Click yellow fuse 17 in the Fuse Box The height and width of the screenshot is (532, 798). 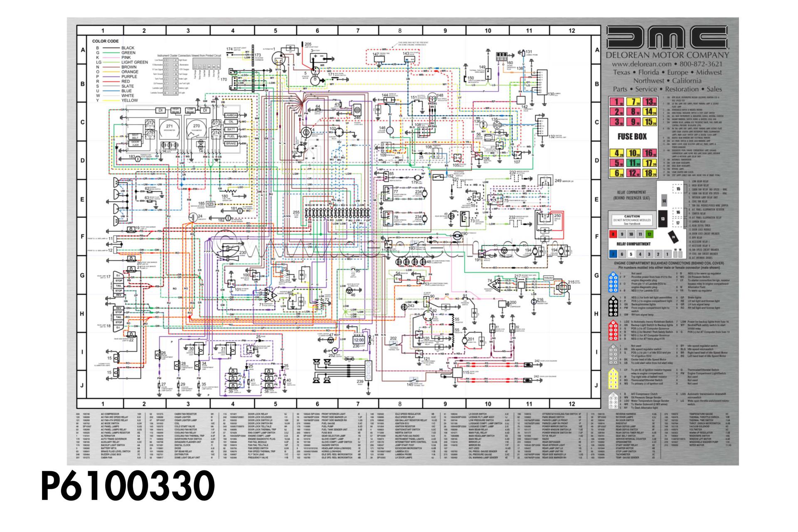tap(649, 163)
